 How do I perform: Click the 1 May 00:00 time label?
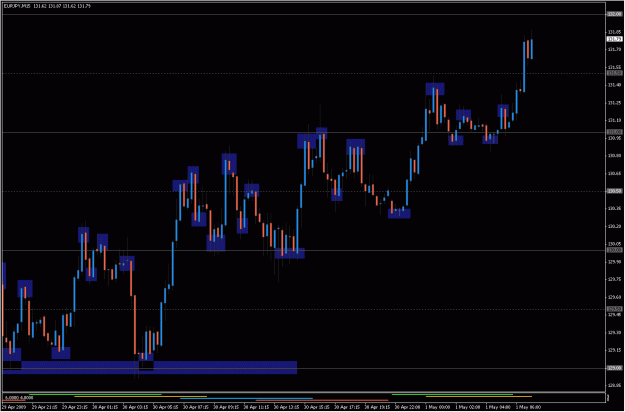440,407
